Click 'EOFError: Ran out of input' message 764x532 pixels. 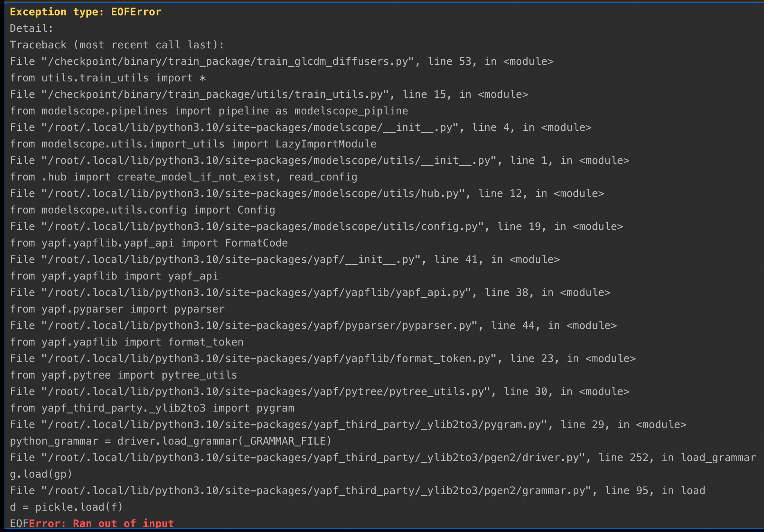coord(92,523)
